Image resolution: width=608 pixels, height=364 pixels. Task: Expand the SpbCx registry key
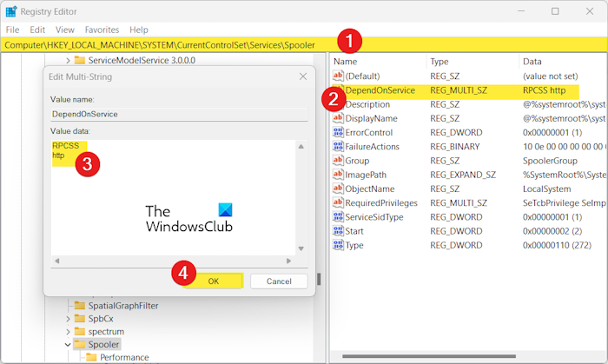(68, 319)
